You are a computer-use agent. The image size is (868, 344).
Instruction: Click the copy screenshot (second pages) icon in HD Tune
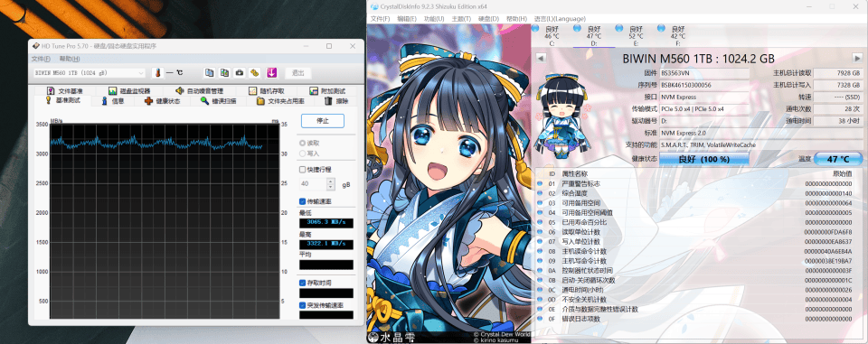(x=225, y=72)
